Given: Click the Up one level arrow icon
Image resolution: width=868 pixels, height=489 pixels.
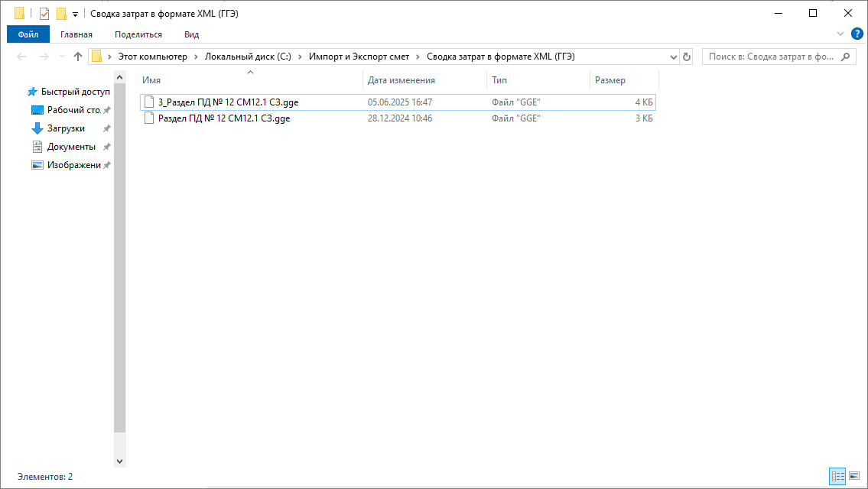Looking at the screenshot, I should pos(77,57).
